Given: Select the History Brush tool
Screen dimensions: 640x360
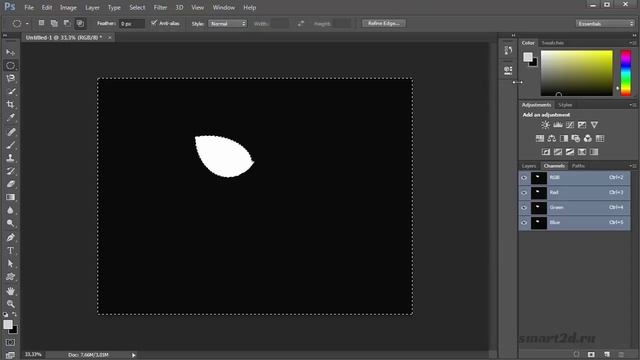Looking at the screenshot, I should [11, 171].
